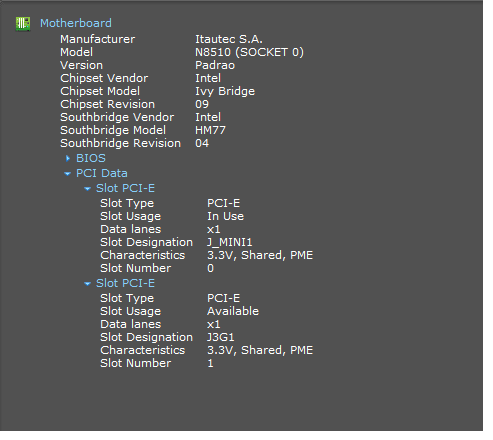The height and width of the screenshot is (440, 493).
Task: Open the Motherboard section heading link
Action: click(76, 23)
